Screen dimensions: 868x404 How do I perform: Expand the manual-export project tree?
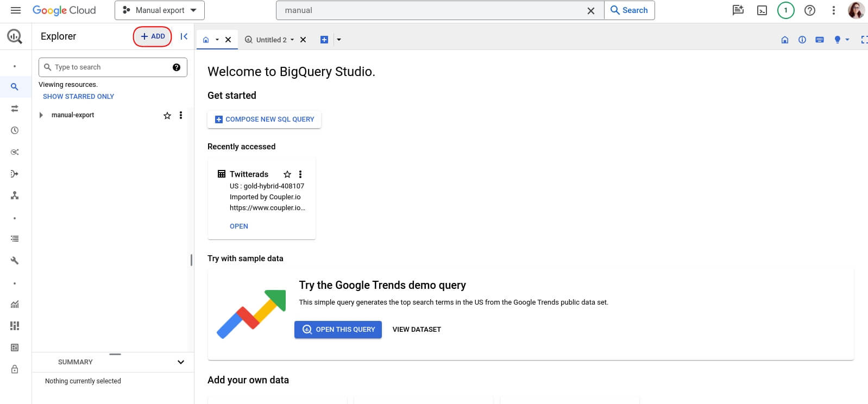(41, 115)
